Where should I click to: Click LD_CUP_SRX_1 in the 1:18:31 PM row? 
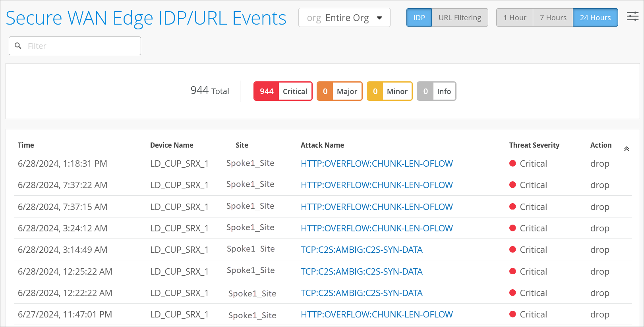click(179, 163)
